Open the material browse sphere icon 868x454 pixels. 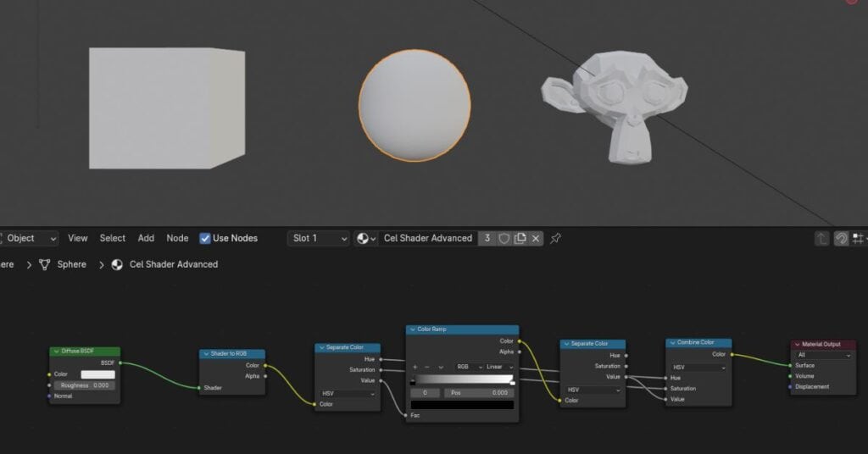pos(365,239)
